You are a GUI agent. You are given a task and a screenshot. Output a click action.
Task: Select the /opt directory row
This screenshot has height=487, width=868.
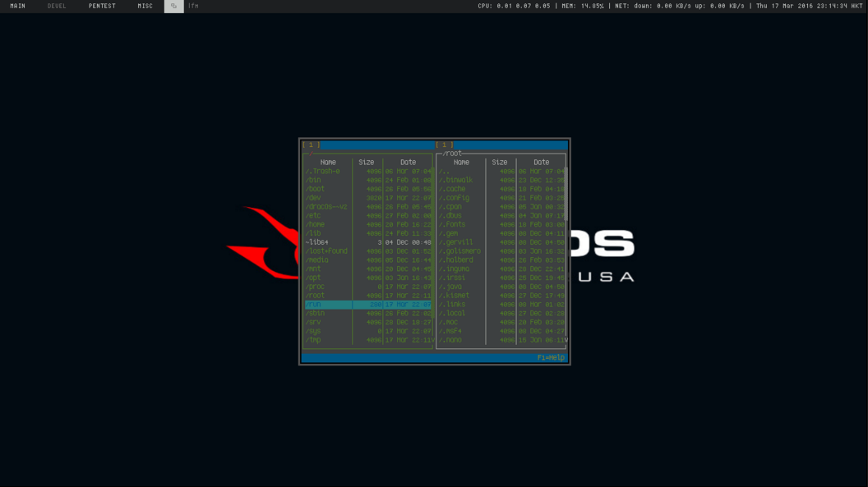pyautogui.click(x=367, y=278)
